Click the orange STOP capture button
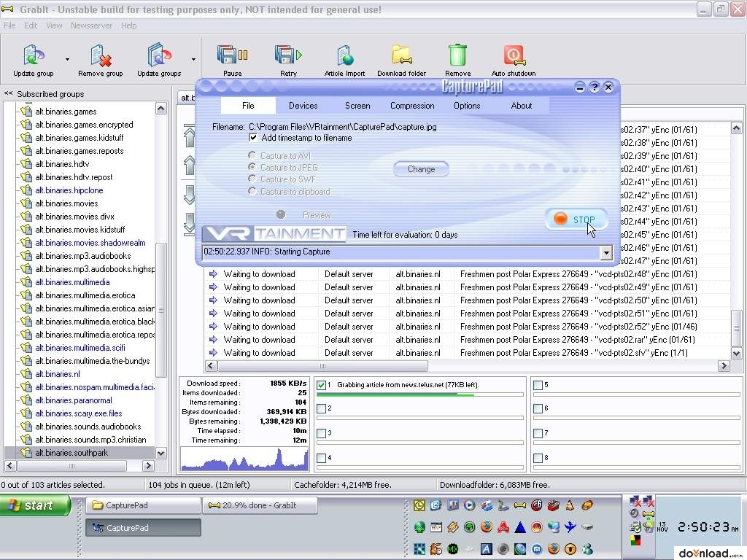This screenshot has width=747, height=560. pyautogui.click(x=576, y=219)
